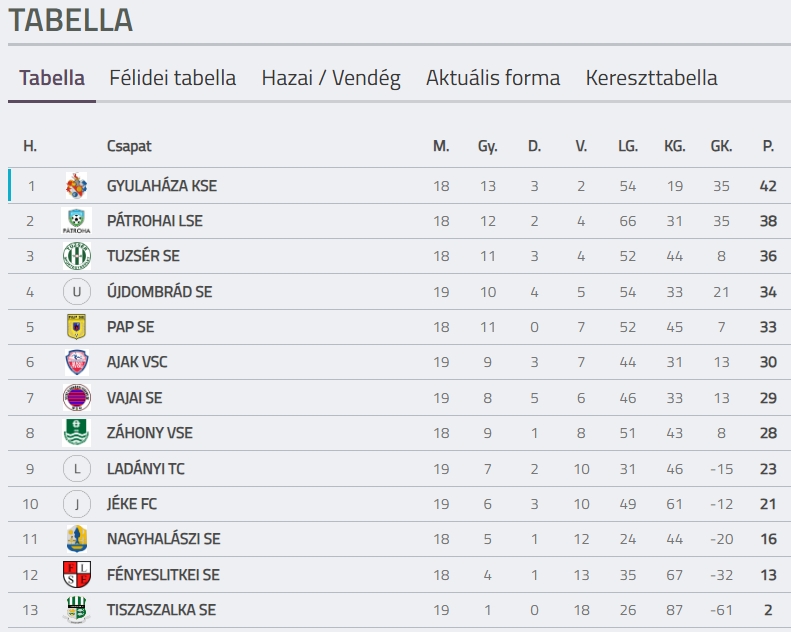Select the Aktuális forma tab
Screen dimensions: 791x632
(493, 78)
